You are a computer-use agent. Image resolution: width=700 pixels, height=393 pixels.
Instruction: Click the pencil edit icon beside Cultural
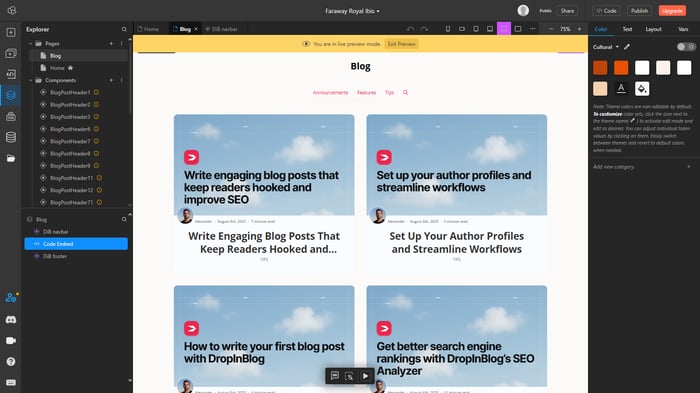627,46
